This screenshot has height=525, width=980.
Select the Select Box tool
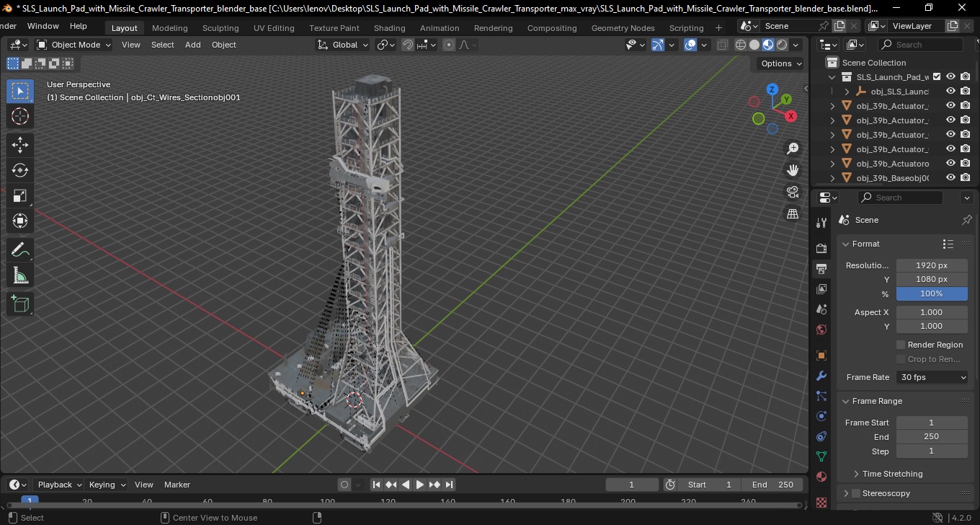[20, 91]
